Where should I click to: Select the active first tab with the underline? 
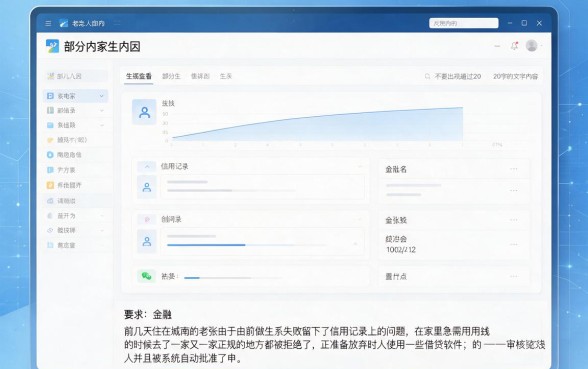click(x=139, y=76)
